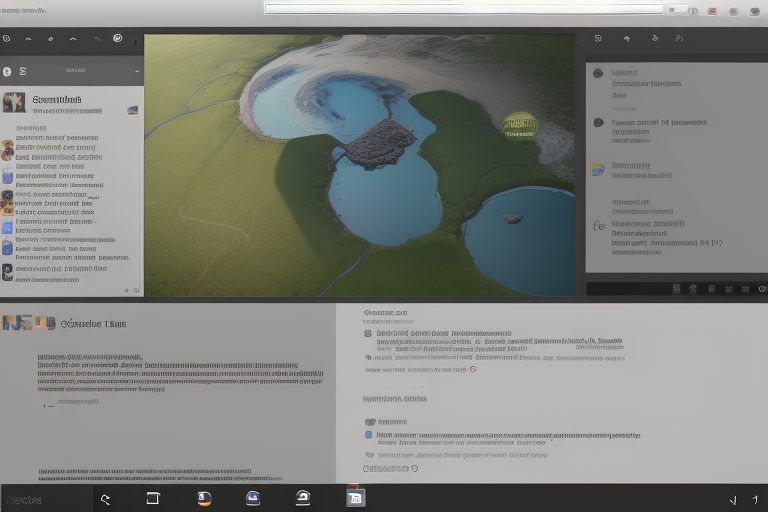Click the first round icon in the left panel toolbar

point(7,39)
